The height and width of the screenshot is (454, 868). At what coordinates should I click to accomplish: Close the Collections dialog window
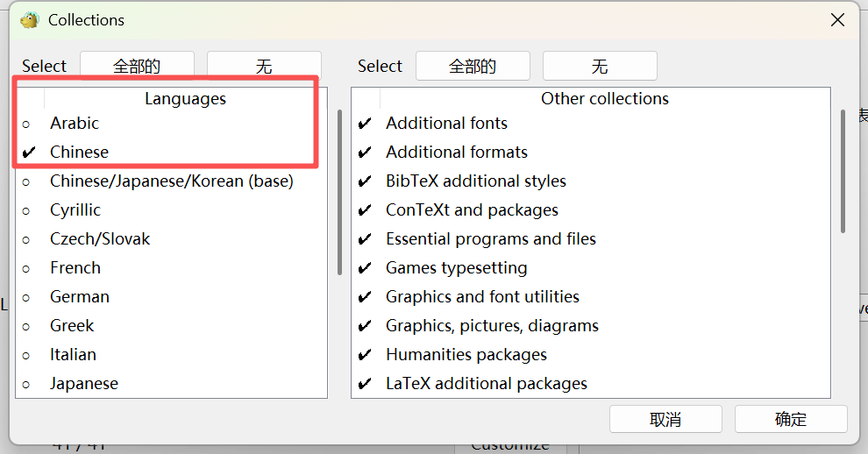coord(837,20)
